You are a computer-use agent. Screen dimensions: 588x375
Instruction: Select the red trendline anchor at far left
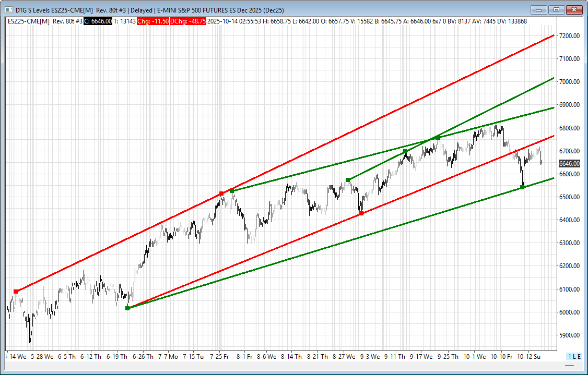(16, 292)
